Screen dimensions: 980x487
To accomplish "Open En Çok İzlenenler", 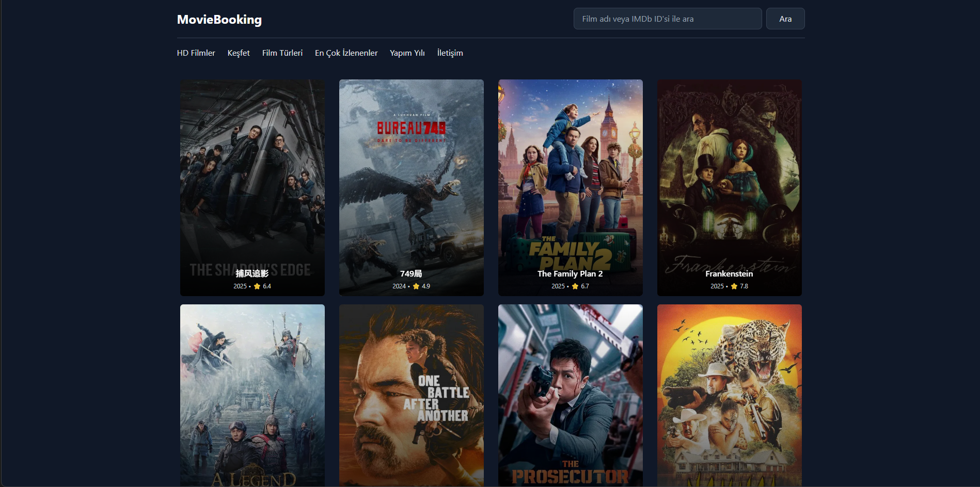I will pos(346,53).
